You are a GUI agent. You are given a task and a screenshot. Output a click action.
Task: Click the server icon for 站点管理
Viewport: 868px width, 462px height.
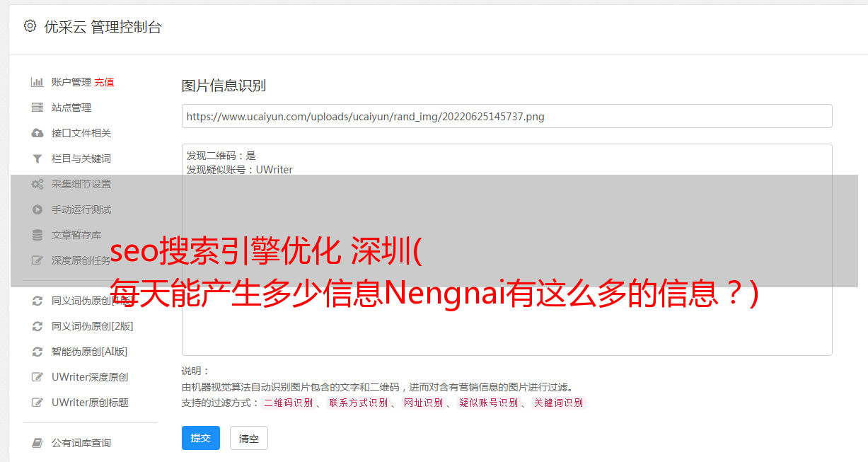click(x=37, y=108)
